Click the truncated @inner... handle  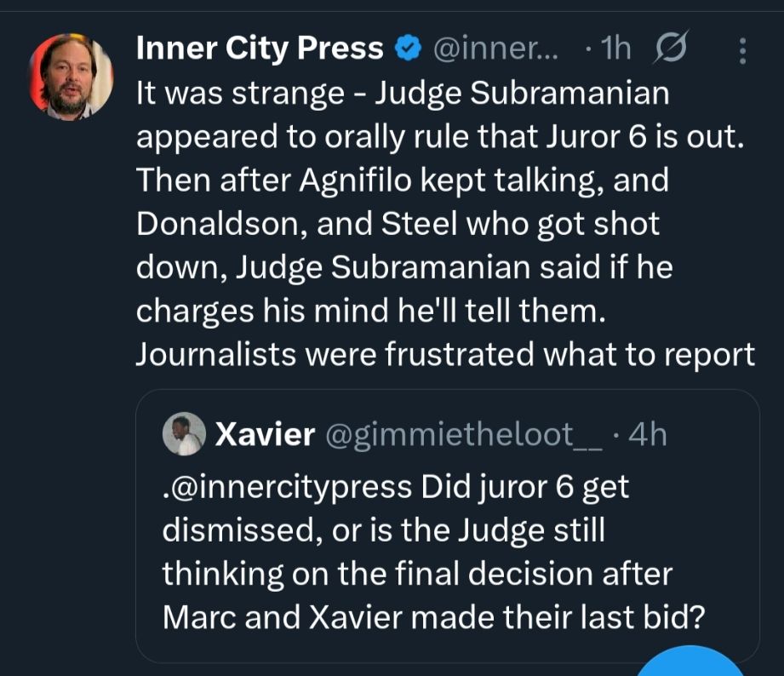point(497,50)
